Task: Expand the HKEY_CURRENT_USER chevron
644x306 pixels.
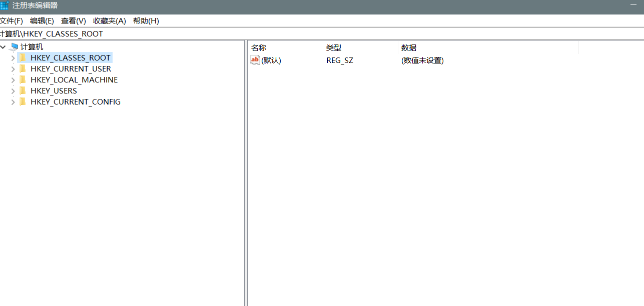Action: pyautogui.click(x=13, y=69)
